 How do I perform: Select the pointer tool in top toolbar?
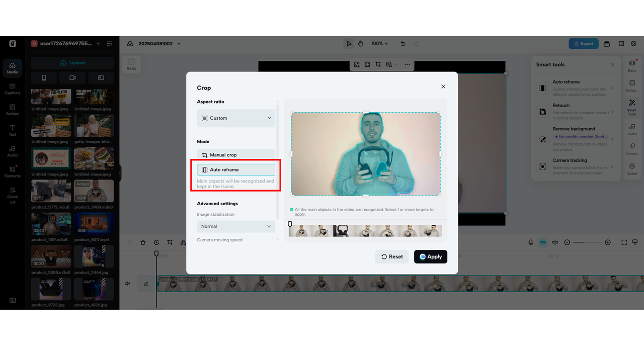[x=349, y=44]
